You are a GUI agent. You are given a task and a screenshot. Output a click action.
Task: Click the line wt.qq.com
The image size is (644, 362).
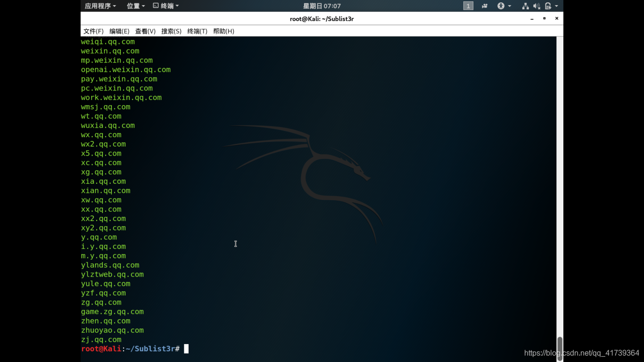(101, 116)
